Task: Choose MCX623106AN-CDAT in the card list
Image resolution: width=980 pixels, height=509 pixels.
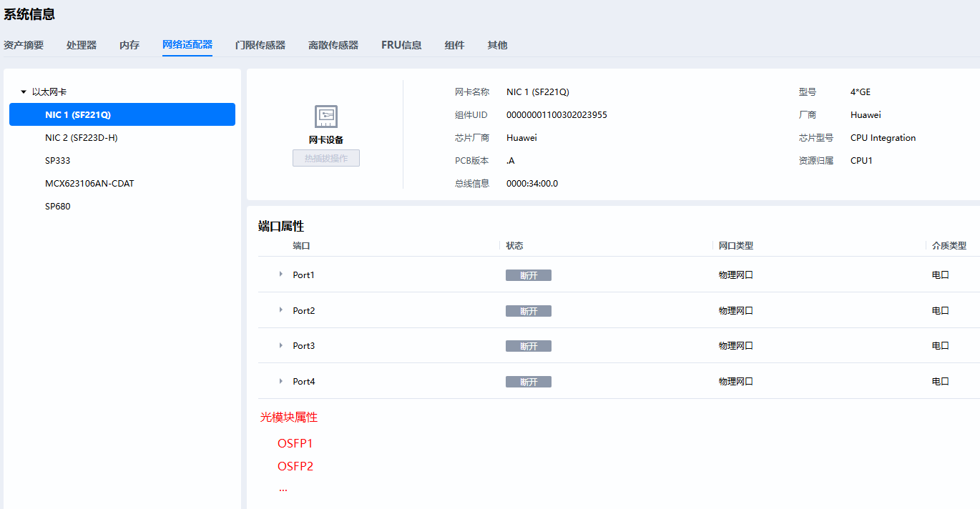Action: click(89, 184)
